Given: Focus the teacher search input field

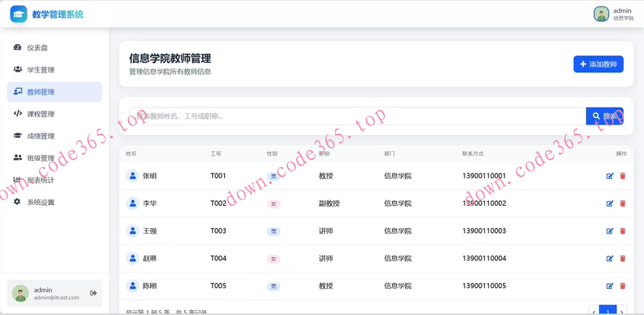Looking at the screenshot, I should 357,116.
